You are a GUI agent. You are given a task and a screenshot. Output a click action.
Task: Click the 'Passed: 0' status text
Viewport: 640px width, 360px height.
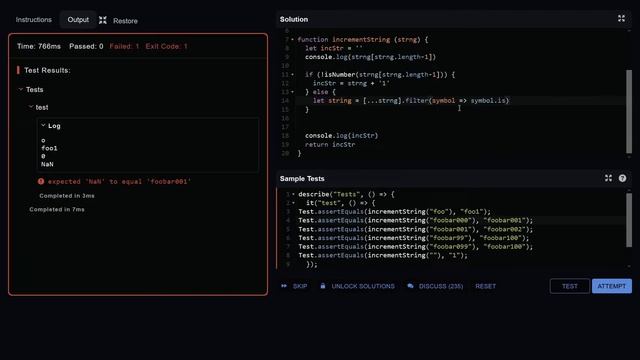[86, 46]
